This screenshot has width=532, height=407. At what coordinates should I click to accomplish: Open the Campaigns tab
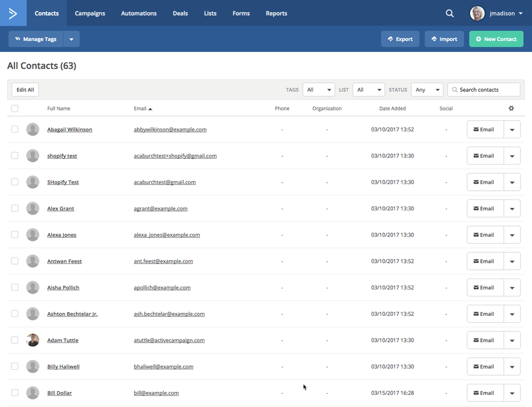[x=90, y=13]
